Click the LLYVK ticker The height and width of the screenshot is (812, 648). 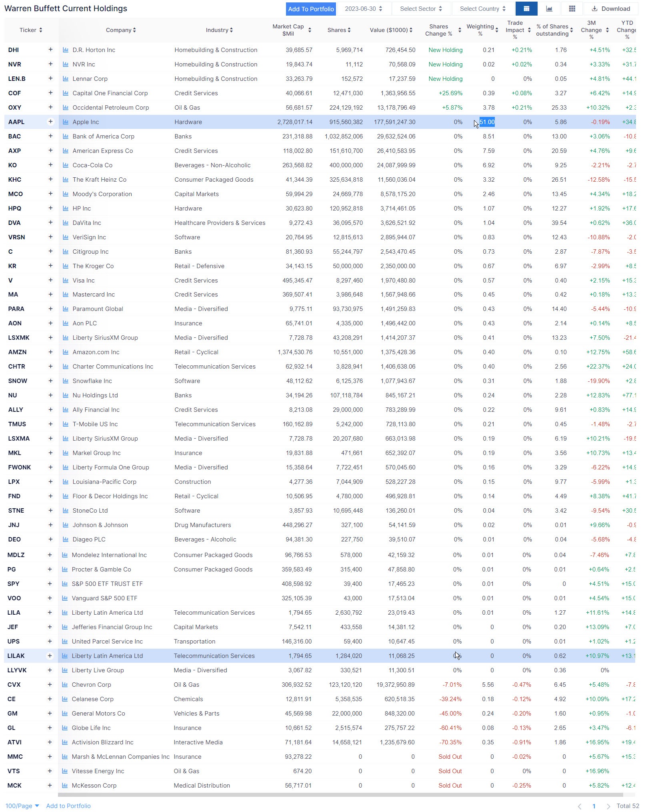coord(17,670)
